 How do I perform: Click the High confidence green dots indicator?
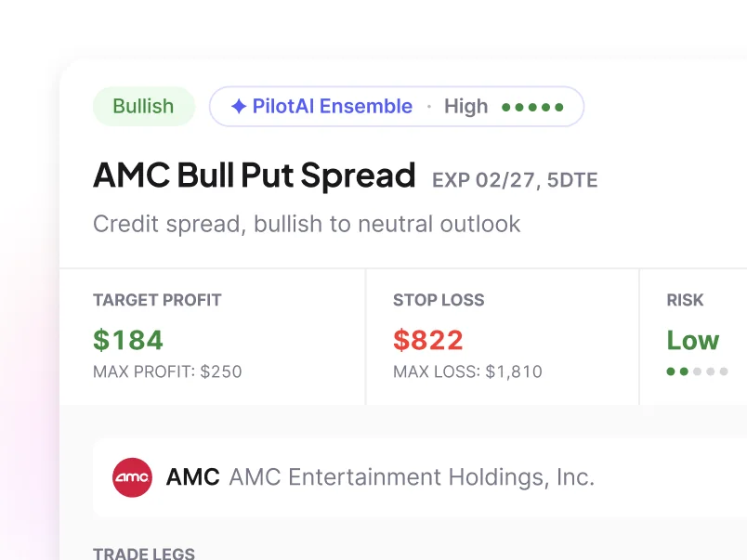(532, 107)
